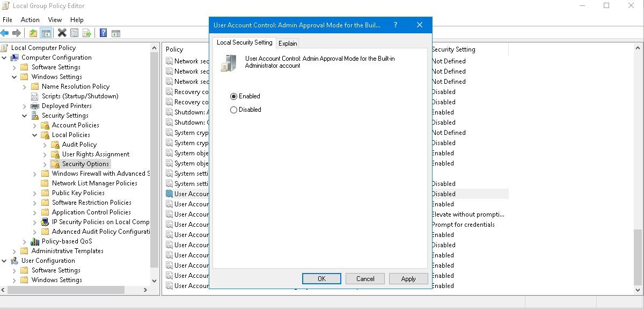Click the server icon in the dialog

pyautogui.click(x=229, y=63)
